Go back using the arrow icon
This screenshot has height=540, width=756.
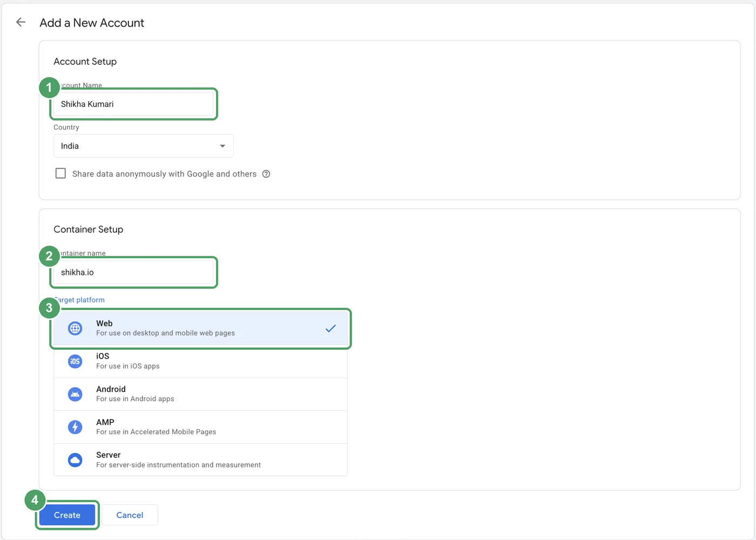pos(21,22)
